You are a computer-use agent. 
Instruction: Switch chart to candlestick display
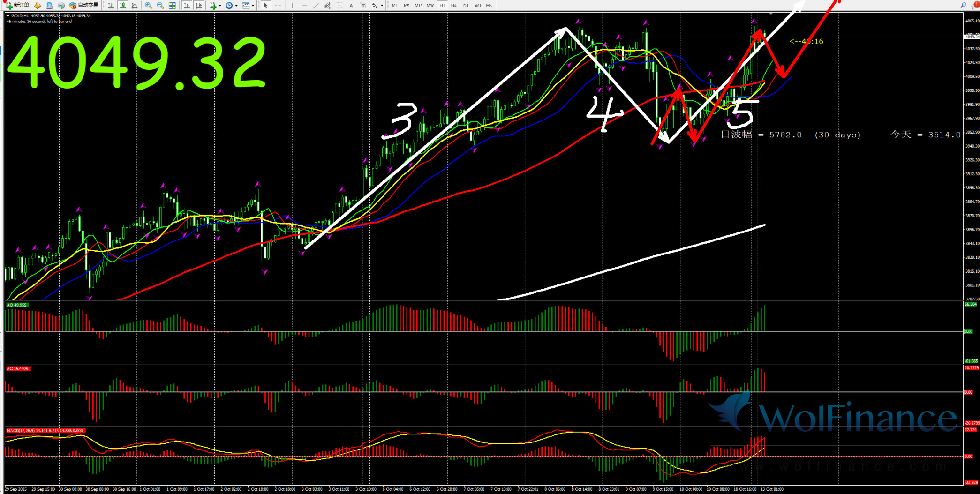[x=123, y=6]
